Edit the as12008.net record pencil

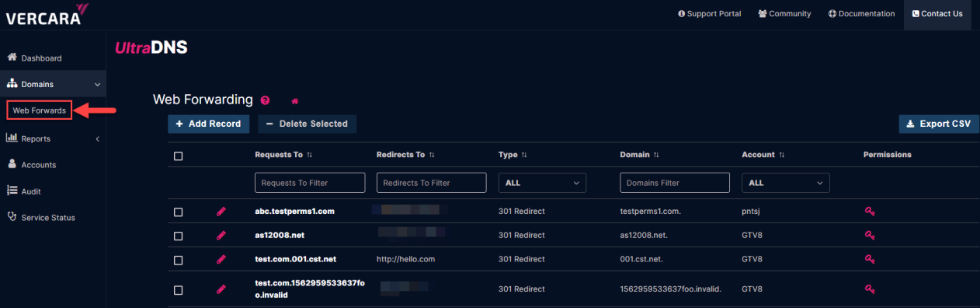(x=221, y=236)
